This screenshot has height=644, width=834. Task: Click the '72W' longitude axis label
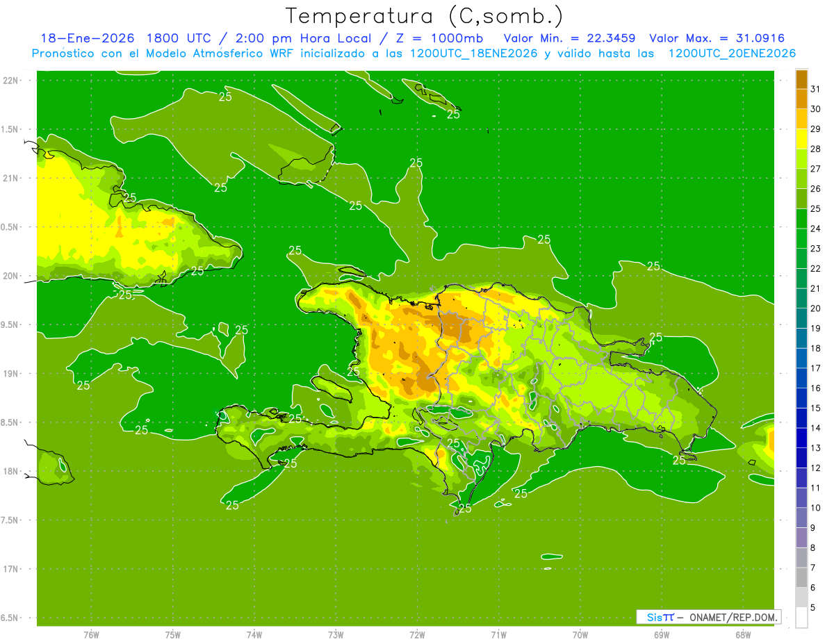418,634
